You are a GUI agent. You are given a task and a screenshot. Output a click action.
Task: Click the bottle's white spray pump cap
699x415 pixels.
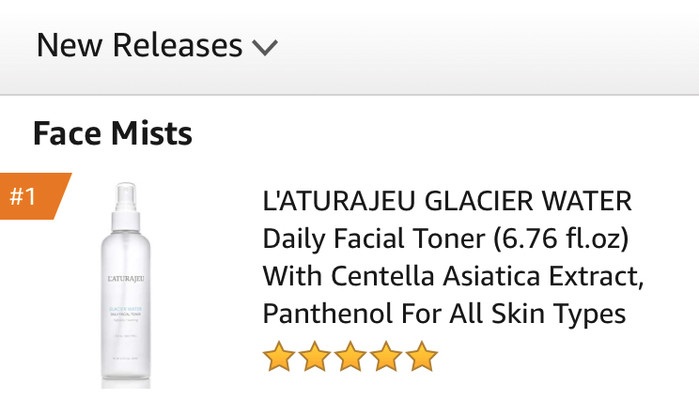pos(126,206)
